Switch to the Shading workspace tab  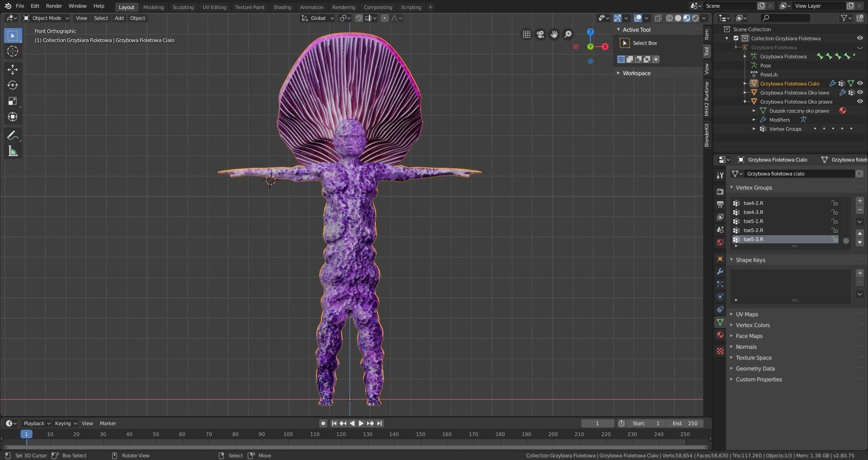click(x=282, y=7)
